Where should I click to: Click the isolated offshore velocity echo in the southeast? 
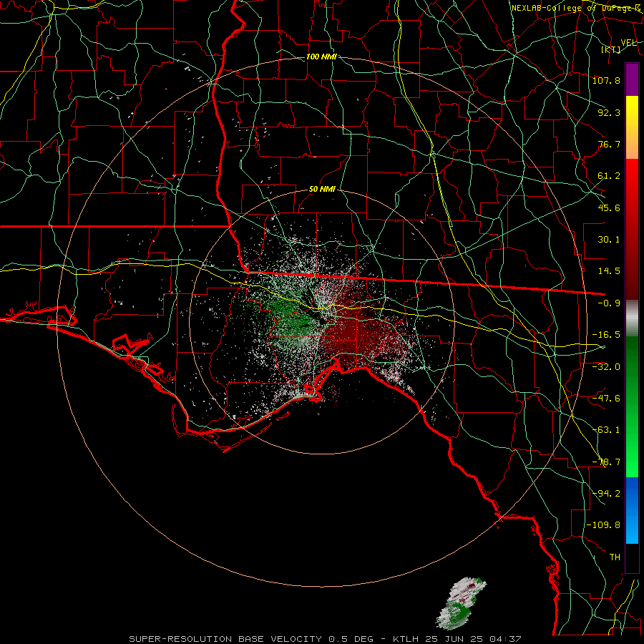pos(462,604)
